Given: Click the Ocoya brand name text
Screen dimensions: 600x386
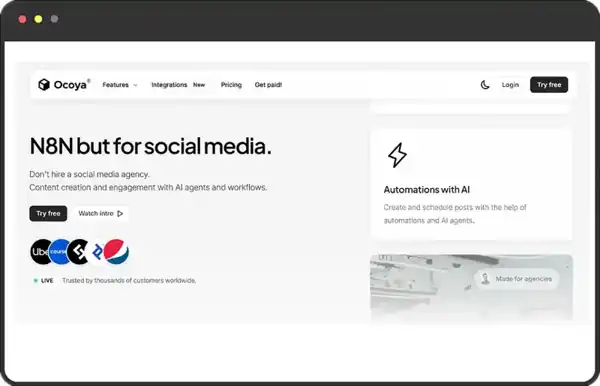Looking at the screenshot, I should 70,85.
